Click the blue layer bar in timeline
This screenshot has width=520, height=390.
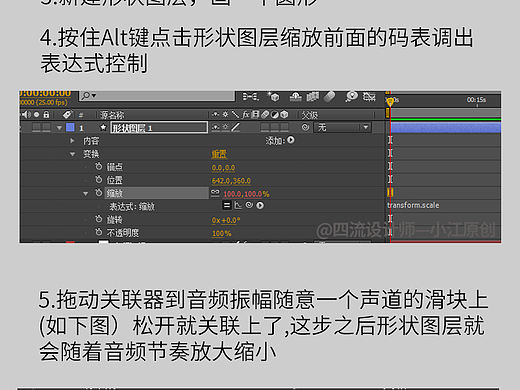pos(446,128)
